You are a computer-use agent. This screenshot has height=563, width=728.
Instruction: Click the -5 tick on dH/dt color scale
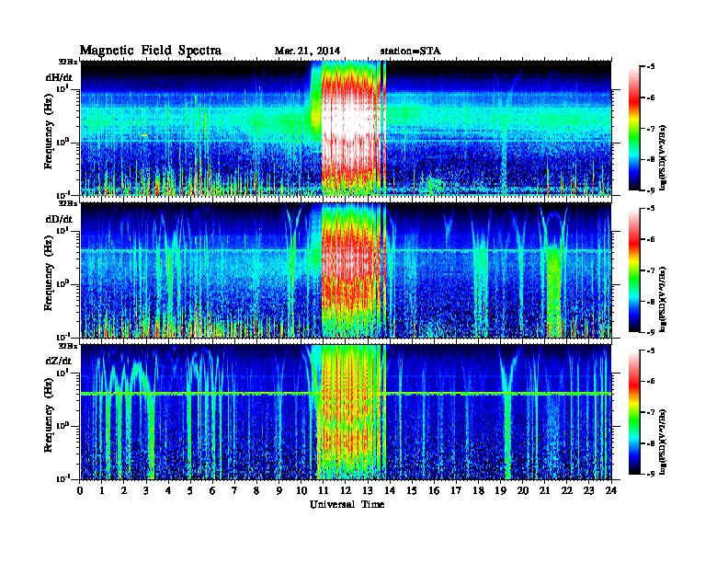click(650, 67)
